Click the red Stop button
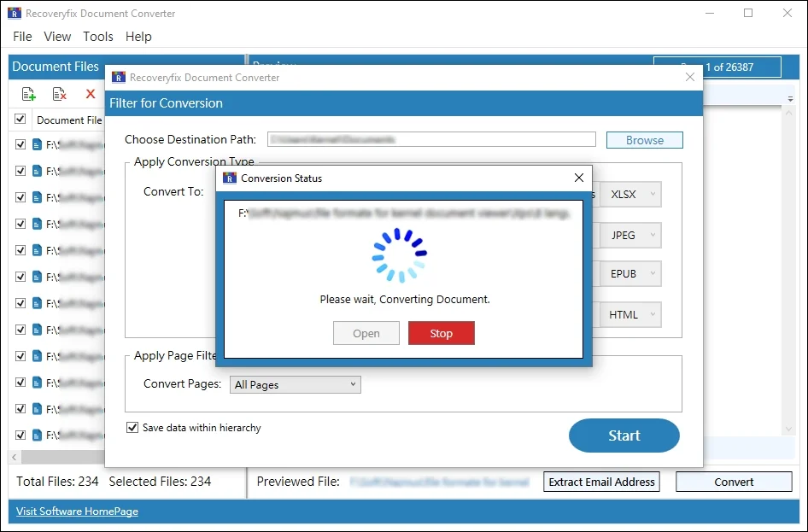The height and width of the screenshot is (532, 808). (442, 333)
